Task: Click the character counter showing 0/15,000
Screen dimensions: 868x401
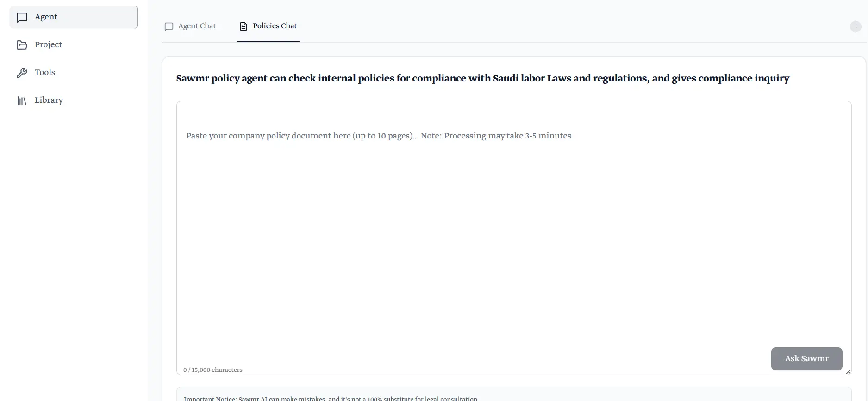Action: point(212,370)
